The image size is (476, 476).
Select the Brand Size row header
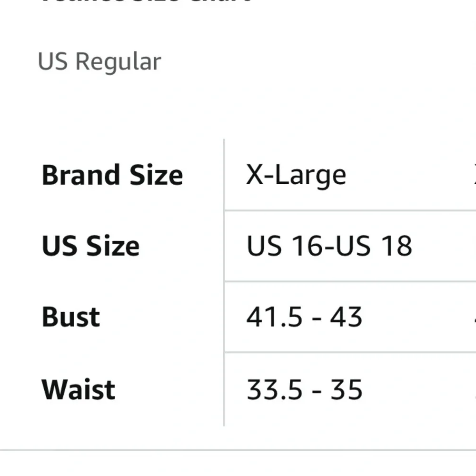pyautogui.click(x=112, y=175)
